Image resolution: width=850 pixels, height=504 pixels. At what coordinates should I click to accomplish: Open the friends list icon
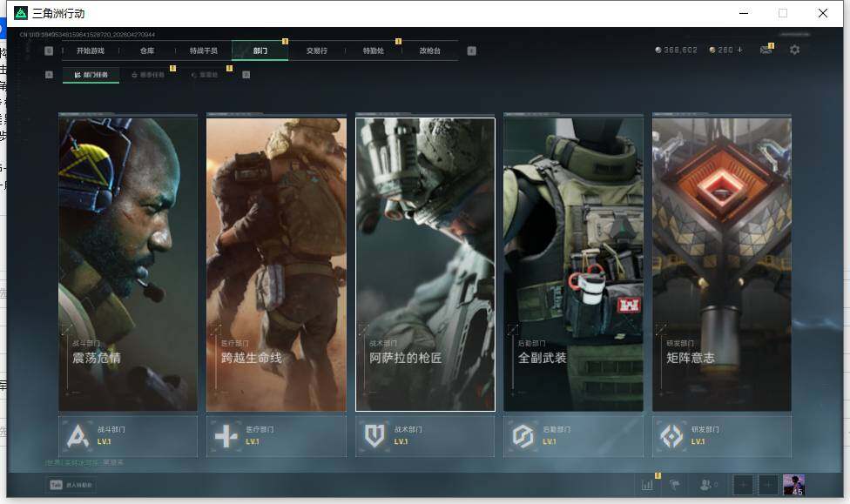click(x=707, y=485)
